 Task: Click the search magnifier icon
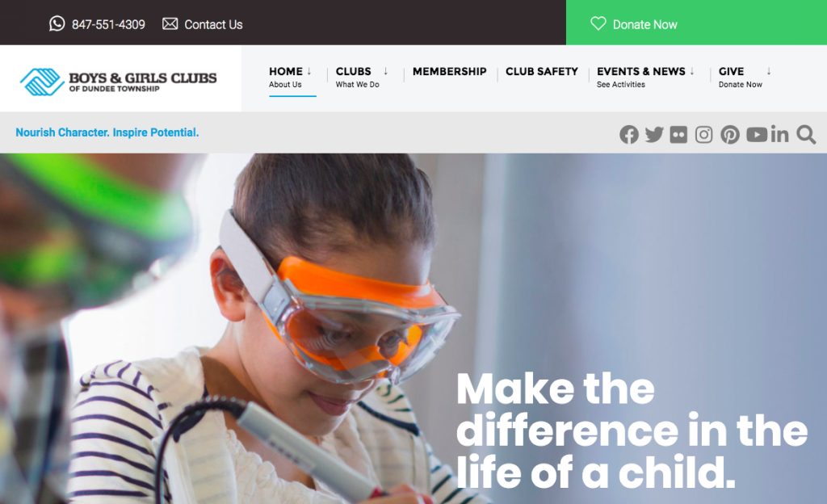click(806, 134)
